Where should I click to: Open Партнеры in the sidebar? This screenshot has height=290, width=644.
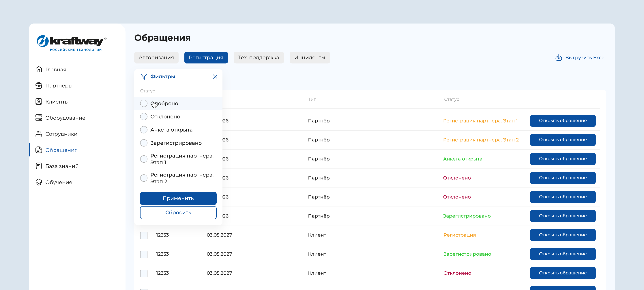pos(59,85)
